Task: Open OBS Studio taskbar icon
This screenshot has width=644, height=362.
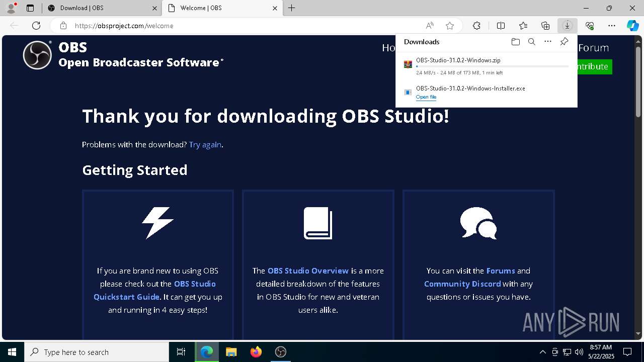Action: 280,352
